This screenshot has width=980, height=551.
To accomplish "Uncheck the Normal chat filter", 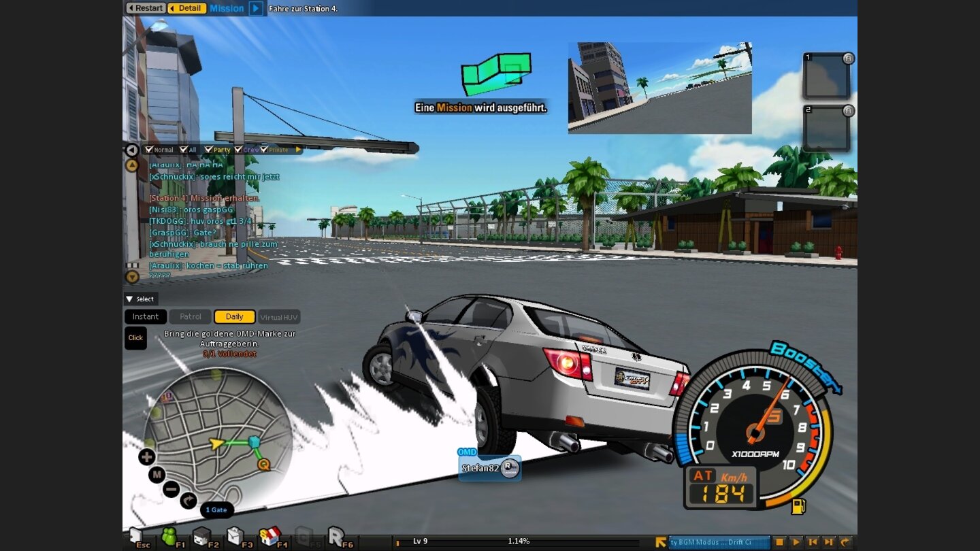I will click(149, 150).
